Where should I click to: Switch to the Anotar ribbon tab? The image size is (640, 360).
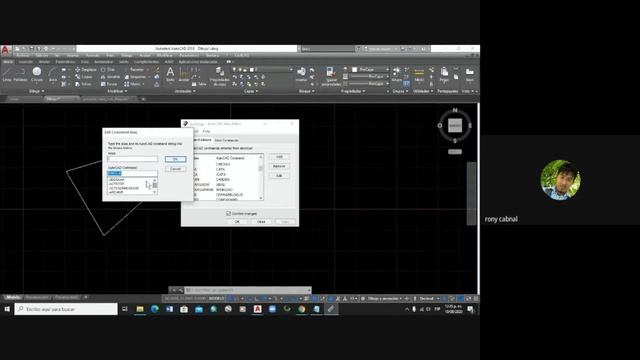pyautogui.click(x=44, y=62)
